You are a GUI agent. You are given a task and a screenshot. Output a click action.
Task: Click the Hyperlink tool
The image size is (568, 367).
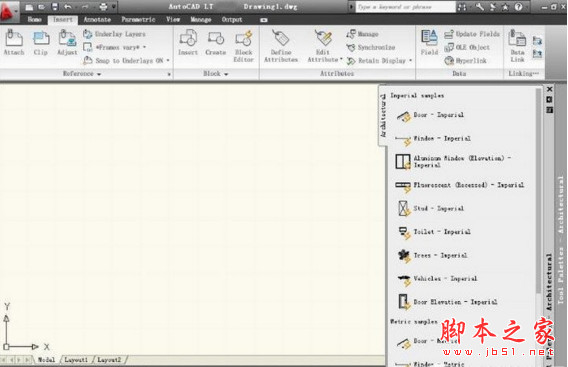[x=465, y=61]
